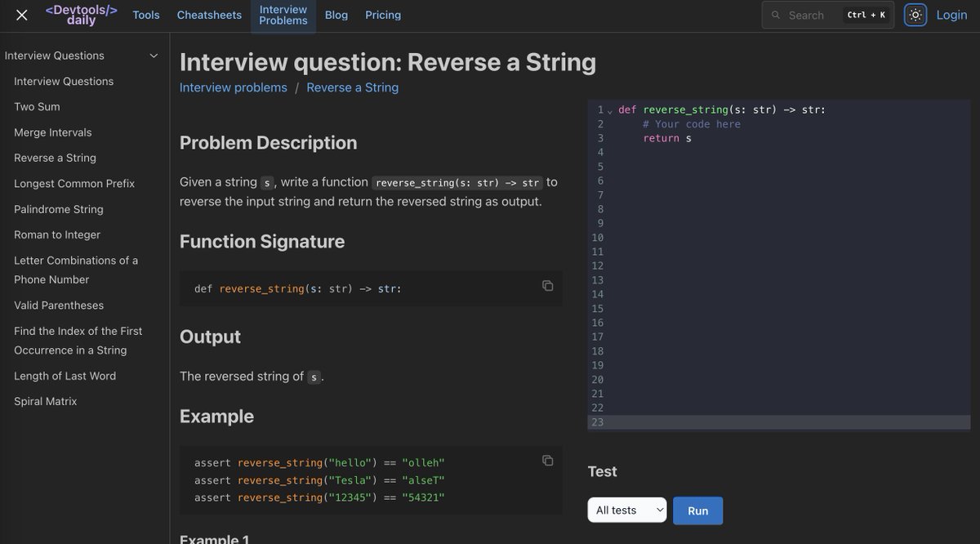Click code editor line 23
Viewport: 980px width, 544px height.
(779, 422)
